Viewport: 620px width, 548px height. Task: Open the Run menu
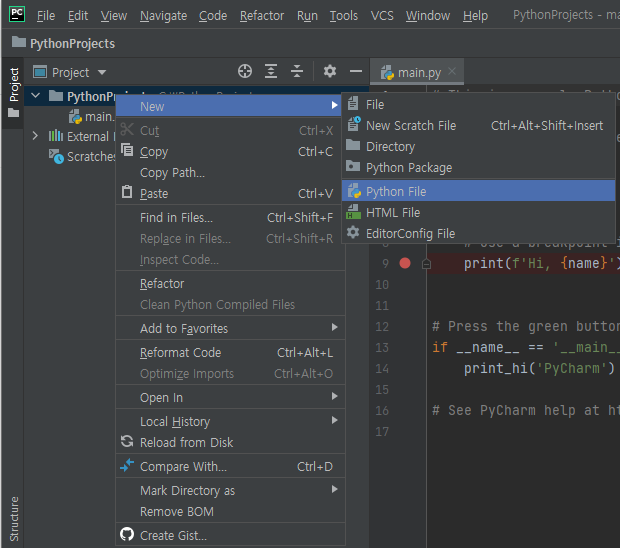307,16
